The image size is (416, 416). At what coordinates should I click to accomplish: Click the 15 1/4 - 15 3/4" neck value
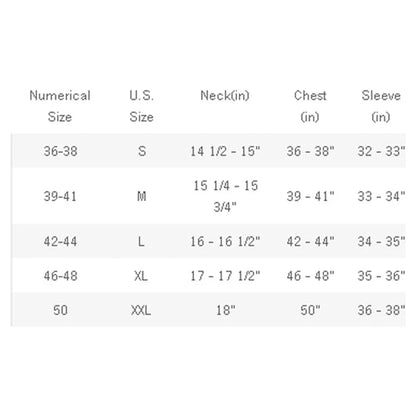[x=226, y=196]
